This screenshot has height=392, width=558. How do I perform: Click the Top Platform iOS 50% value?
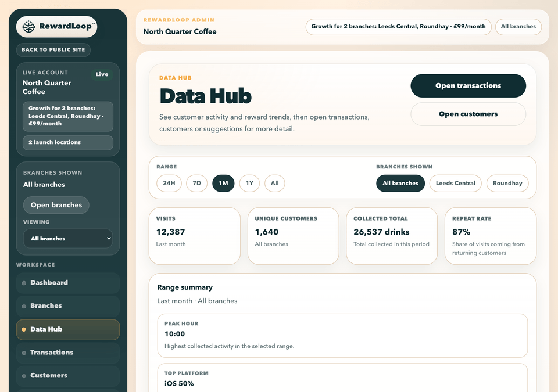(179, 384)
